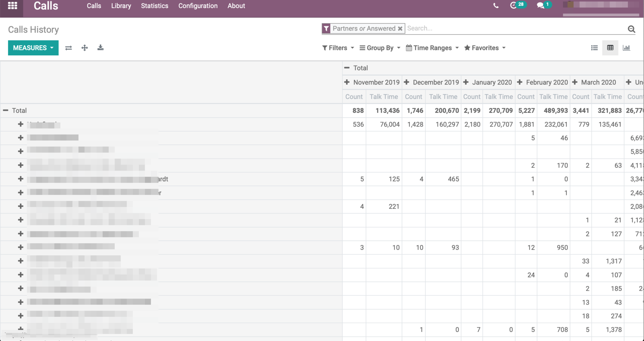The width and height of the screenshot is (644, 341).
Task: Switch to graph view
Action: (x=626, y=48)
